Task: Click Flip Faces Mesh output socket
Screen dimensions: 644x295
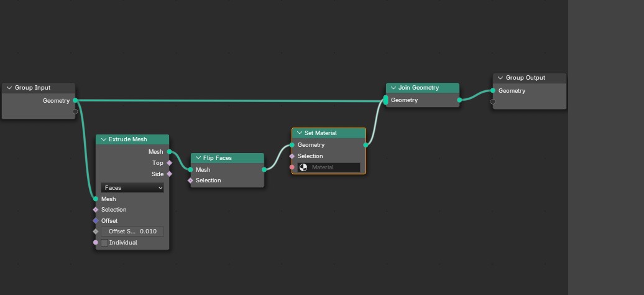Action: (264, 169)
